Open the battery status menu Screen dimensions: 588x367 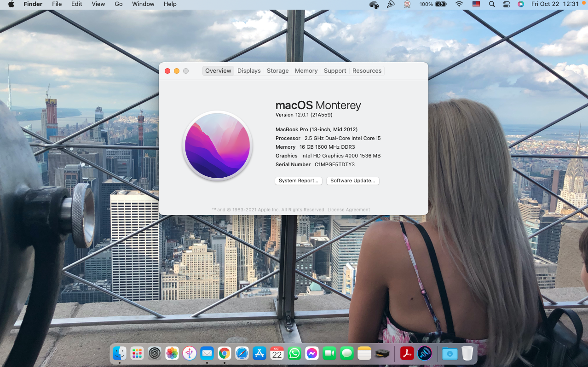433,4
